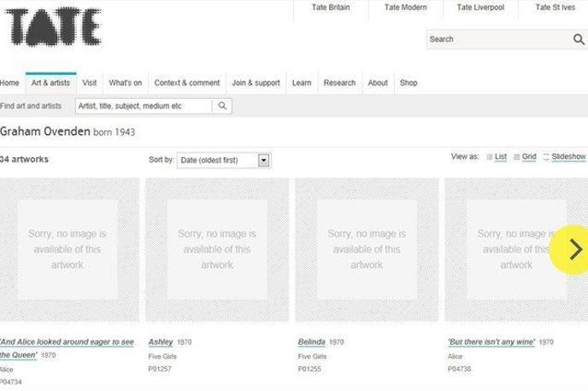Click the P01257 reference text
The width and height of the screenshot is (588, 391).
pyautogui.click(x=159, y=369)
